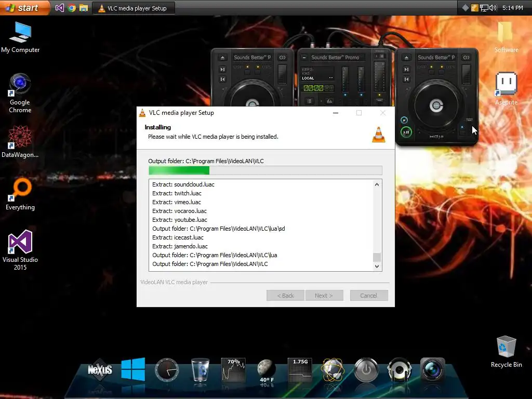The width and height of the screenshot is (532, 399).
Task: Select the Recycle Bin desktop icon
Action: 506,352
